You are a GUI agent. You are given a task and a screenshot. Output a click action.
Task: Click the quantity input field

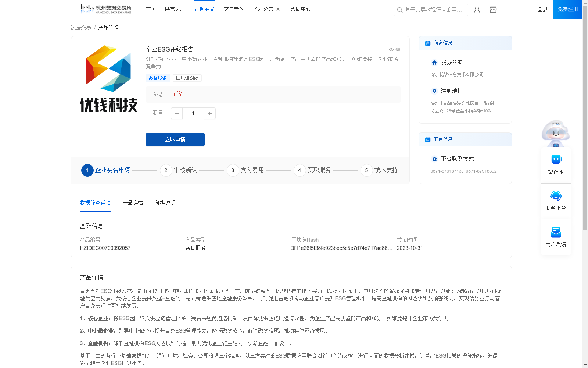(x=193, y=113)
